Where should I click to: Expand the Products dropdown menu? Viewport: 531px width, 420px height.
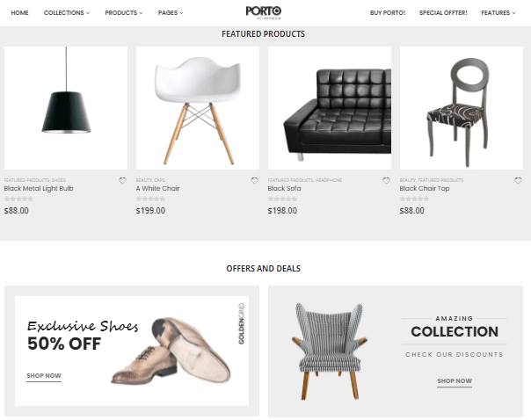[x=124, y=13]
